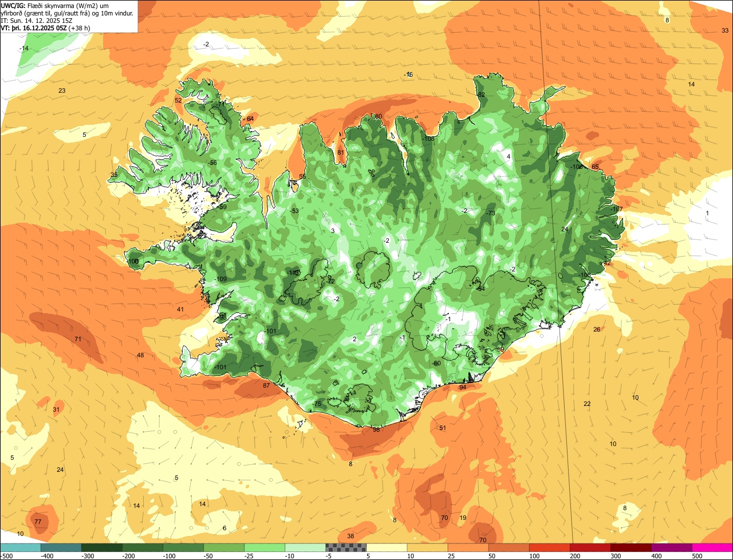Pick the checkered legend swatch between -5 and 5
This screenshot has width=733, height=560.
346,547
